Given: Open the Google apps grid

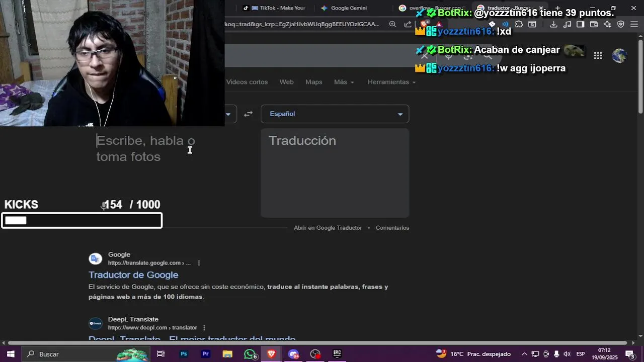Looking at the screenshot, I should [x=598, y=56].
